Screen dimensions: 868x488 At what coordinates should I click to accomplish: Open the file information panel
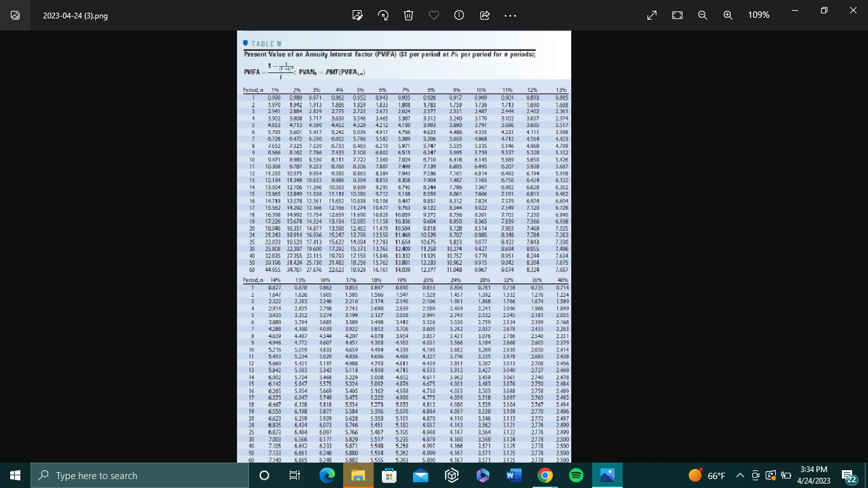[x=459, y=15]
